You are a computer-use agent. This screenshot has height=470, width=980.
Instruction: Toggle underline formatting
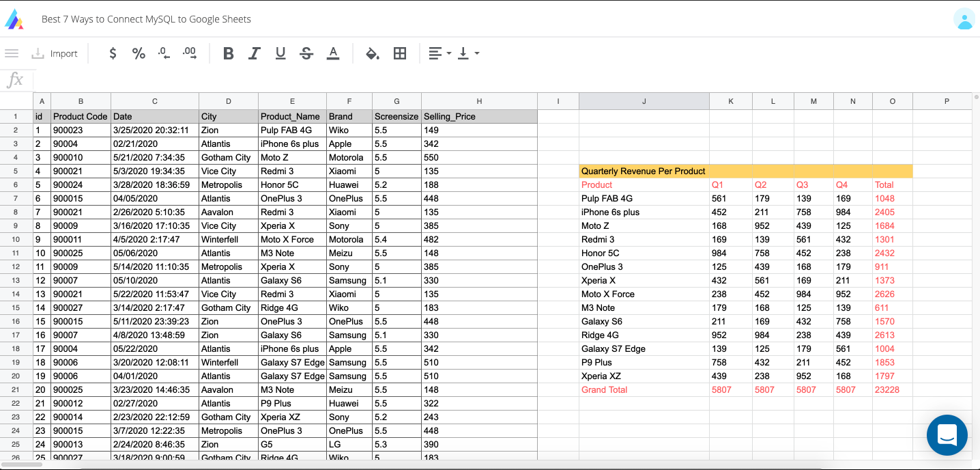[280, 53]
